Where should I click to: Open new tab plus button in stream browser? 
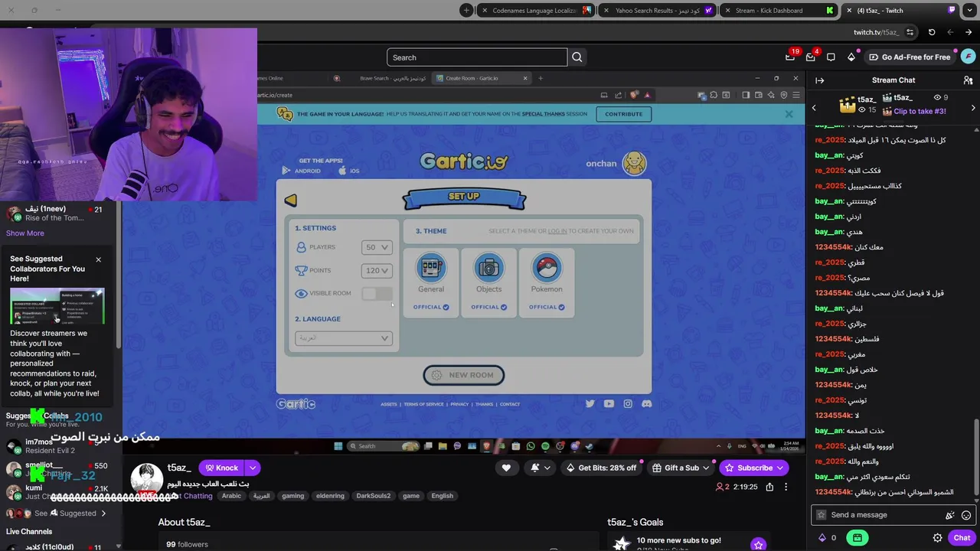pos(541,78)
